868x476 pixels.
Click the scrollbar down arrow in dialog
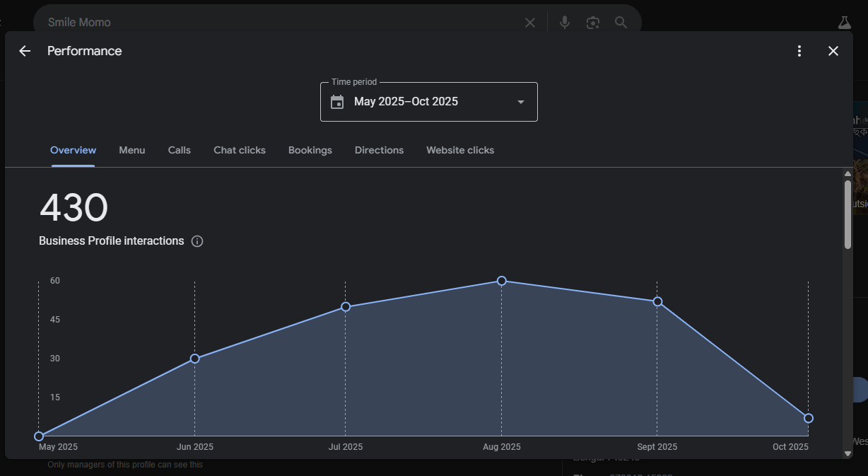[x=848, y=453]
